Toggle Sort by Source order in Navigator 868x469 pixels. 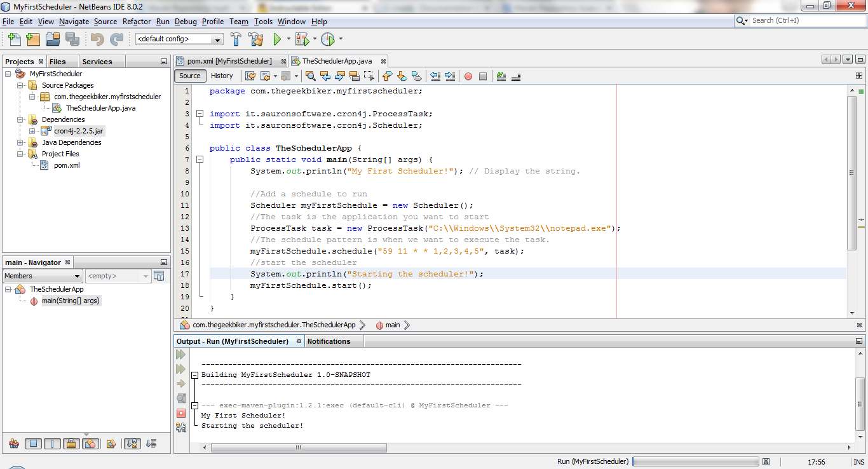151,444
